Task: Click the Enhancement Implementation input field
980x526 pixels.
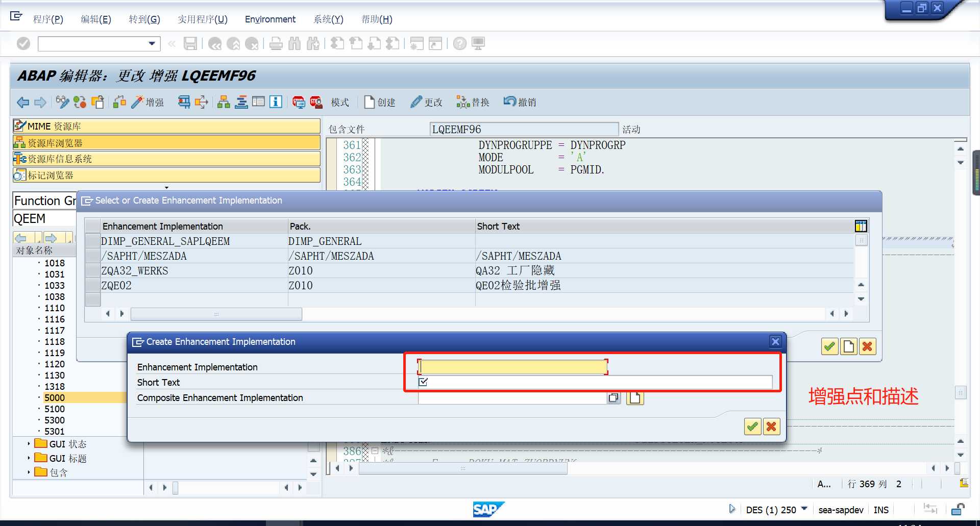Action: tap(512, 367)
